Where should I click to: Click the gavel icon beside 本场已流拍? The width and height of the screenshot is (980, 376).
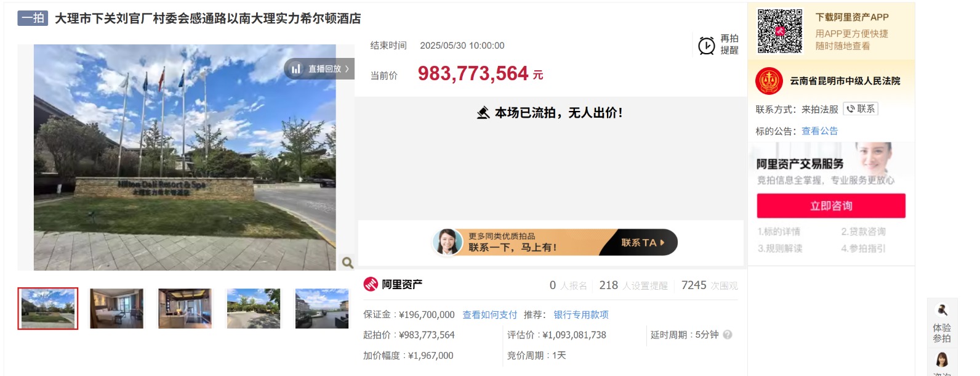[483, 113]
